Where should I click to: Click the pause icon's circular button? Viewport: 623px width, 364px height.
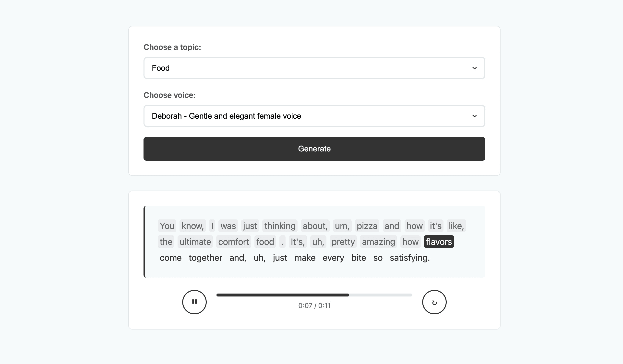194,302
